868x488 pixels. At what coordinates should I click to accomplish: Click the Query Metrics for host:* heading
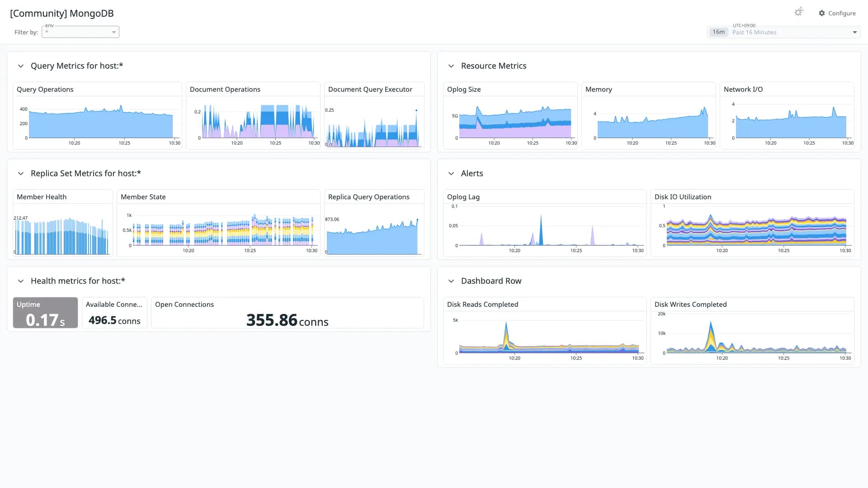[x=77, y=66]
